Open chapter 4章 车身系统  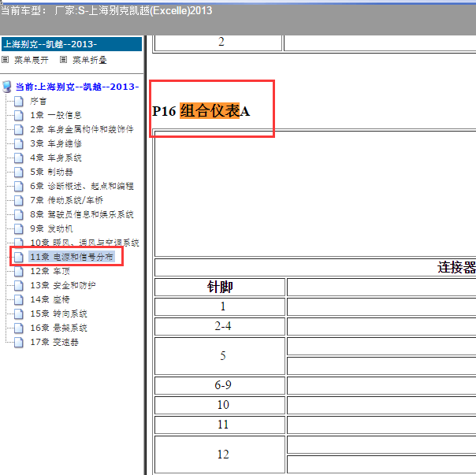tap(56, 158)
